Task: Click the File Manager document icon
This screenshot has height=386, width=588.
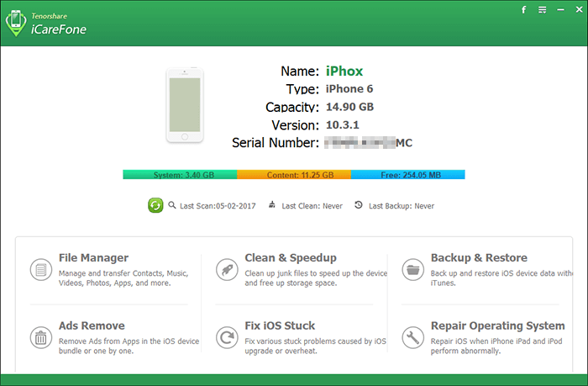Action: tap(40, 270)
